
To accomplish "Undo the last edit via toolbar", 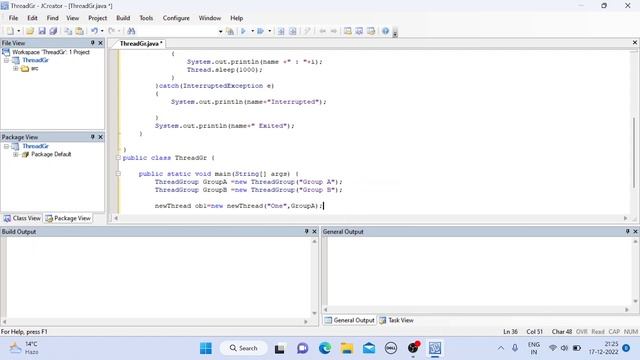I will [x=94, y=31].
